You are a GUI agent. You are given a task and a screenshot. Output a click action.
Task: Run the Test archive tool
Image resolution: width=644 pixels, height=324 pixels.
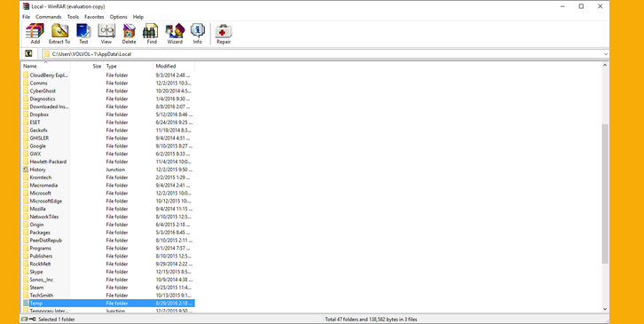pyautogui.click(x=83, y=31)
